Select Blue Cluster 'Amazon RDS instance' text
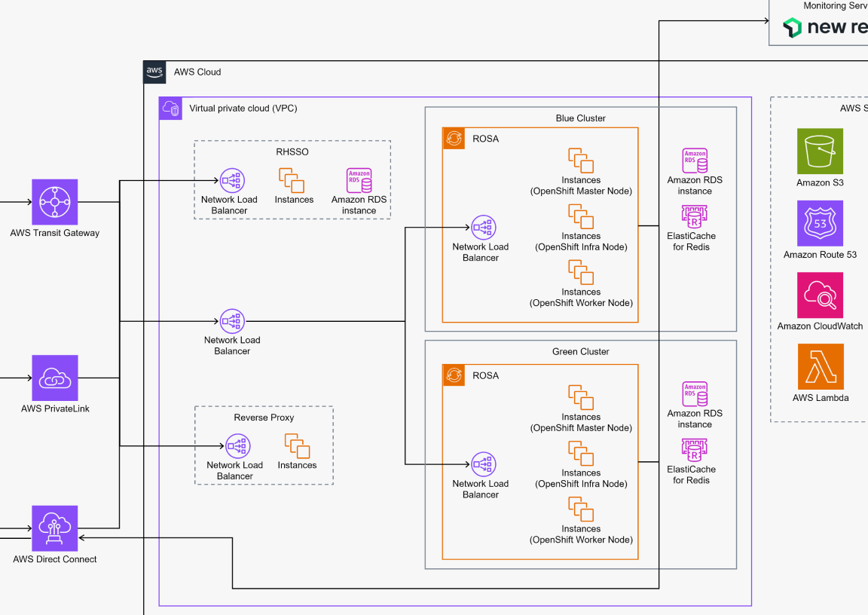 [x=695, y=185]
